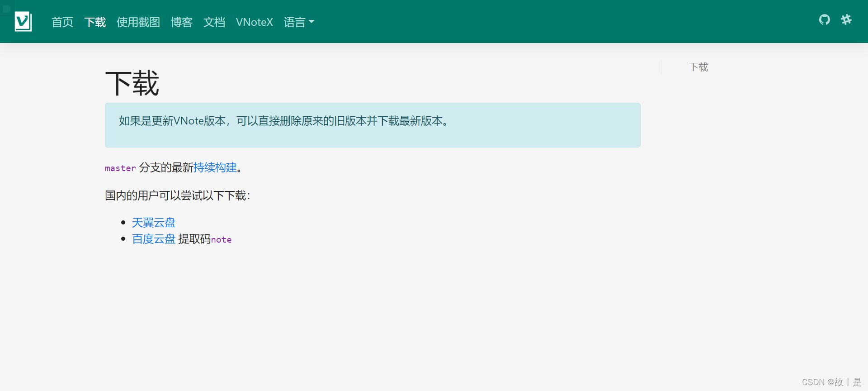Click the 国内的用户可以尝试以下下载 text
This screenshot has width=868, height=391.
pyautogui.click(x=178, y=195)
